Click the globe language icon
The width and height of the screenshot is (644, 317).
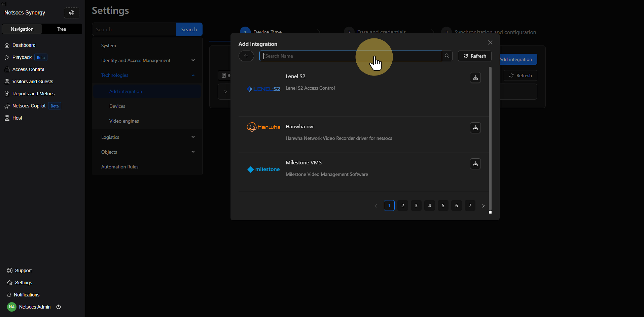tap(72, 13)
